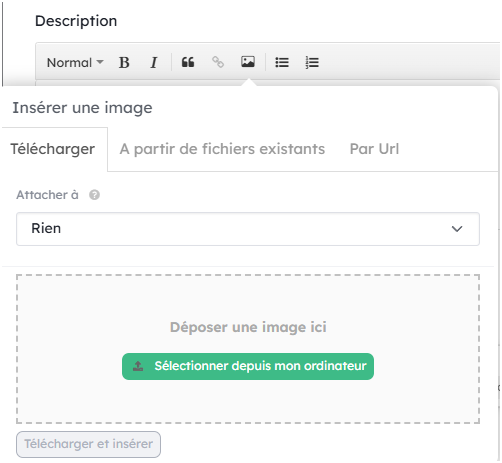Insert a blockquote with the quote icon
Viewport: 502px width, 463px height.
pyautogui.click(x=188, y=62)
